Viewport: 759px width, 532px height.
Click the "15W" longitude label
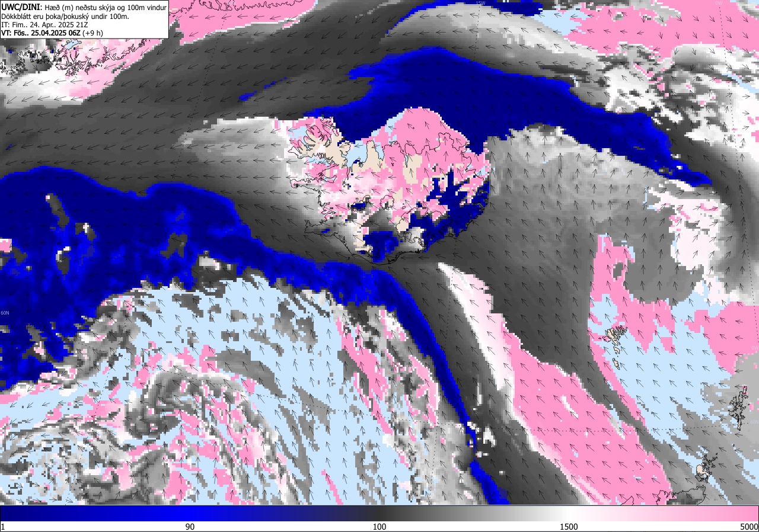[x=480, y=3]
